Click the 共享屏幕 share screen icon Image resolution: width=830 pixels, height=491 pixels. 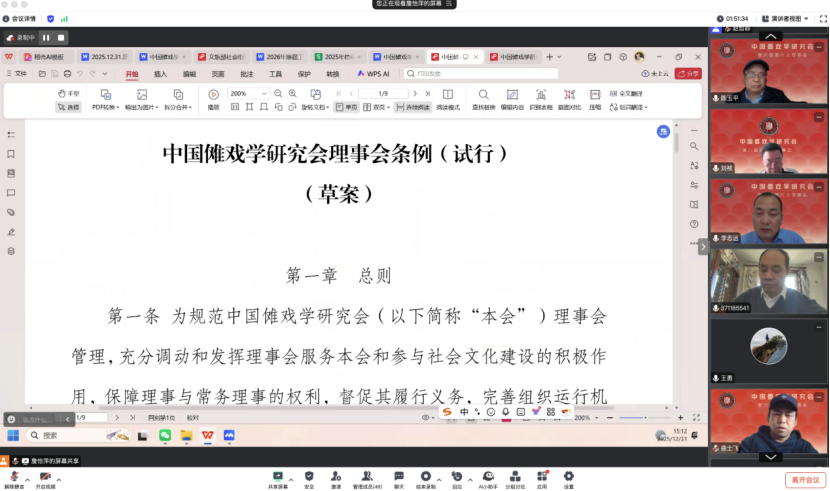point(278,475)
